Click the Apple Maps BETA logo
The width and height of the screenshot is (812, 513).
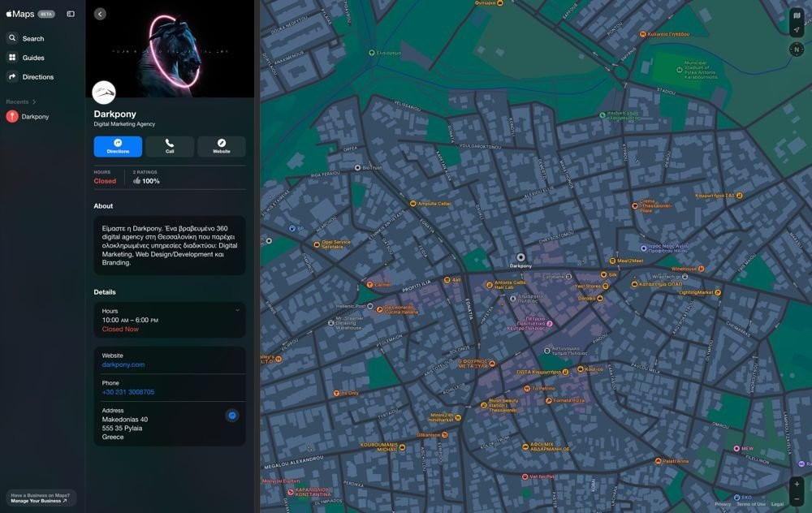click(x=30, y=14)
